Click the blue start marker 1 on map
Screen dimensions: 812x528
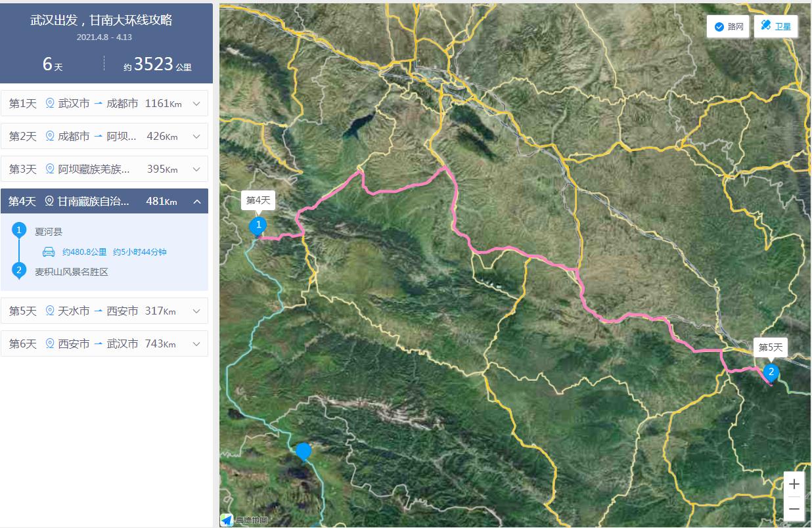[x=259, y=227]
